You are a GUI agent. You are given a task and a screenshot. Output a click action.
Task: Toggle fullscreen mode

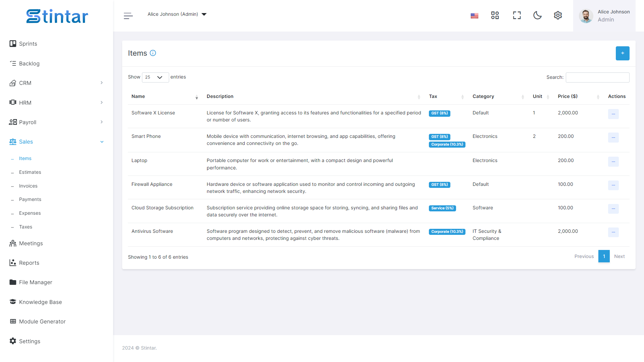click(517, 15)
